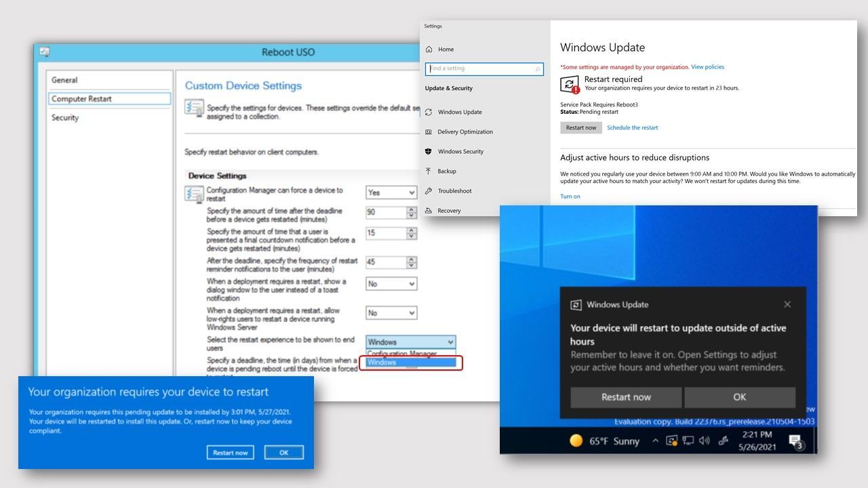Click the Service Pack Requires Reboot3 text
The image size is (868, 488).
click(x=599, y=105)
